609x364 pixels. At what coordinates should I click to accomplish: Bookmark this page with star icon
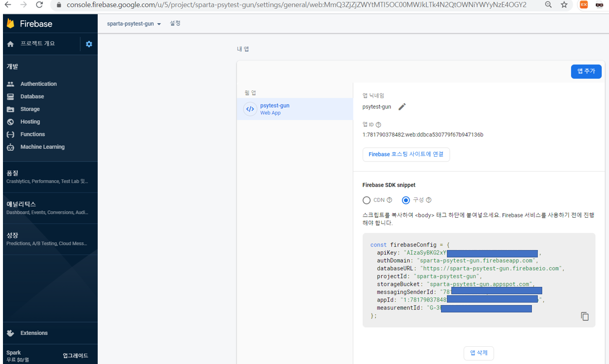click(564, 5)
